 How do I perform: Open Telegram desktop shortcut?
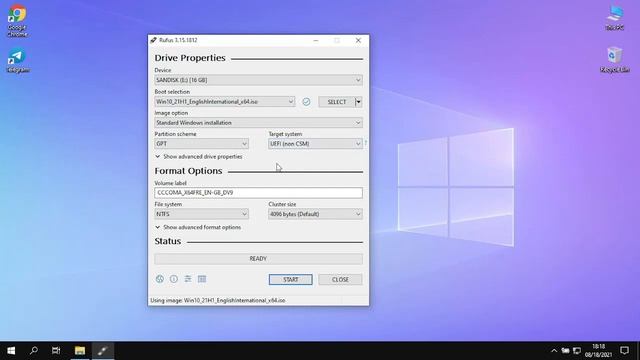point(18,61)
